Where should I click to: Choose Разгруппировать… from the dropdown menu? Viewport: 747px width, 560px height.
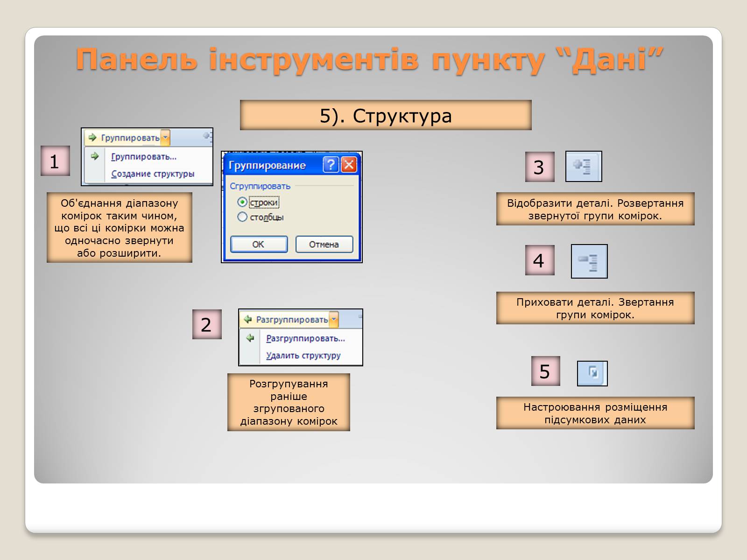coord(305,338)
